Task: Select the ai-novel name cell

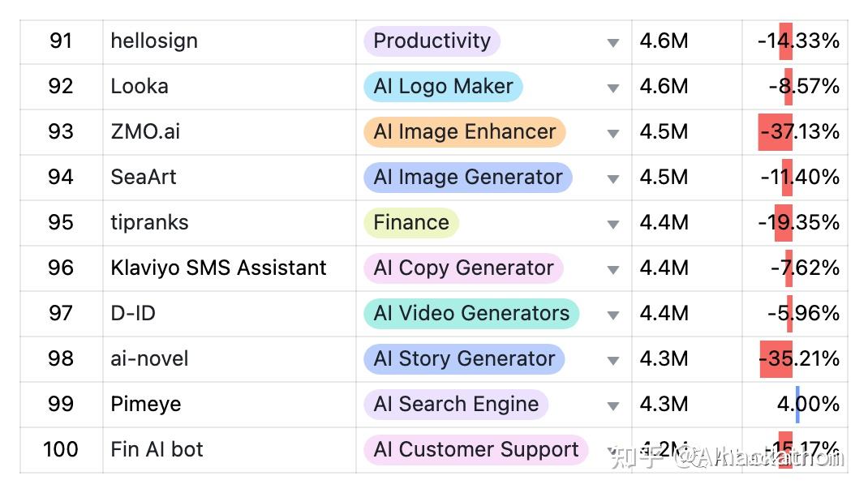Action: click(149, 359)
